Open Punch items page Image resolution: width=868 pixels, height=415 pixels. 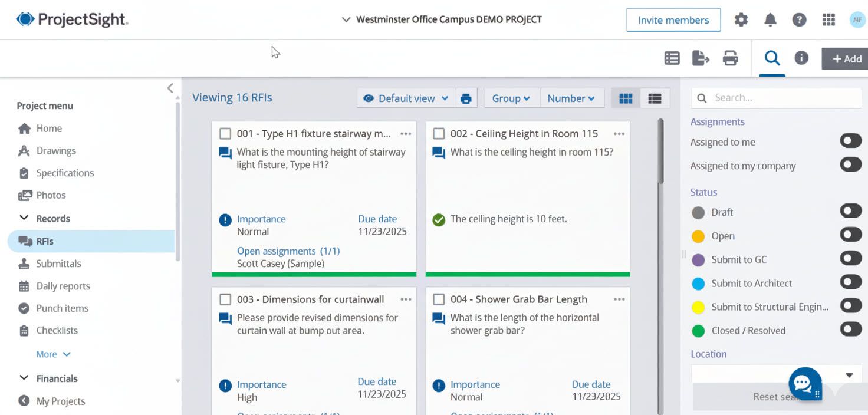pos(53,308)
